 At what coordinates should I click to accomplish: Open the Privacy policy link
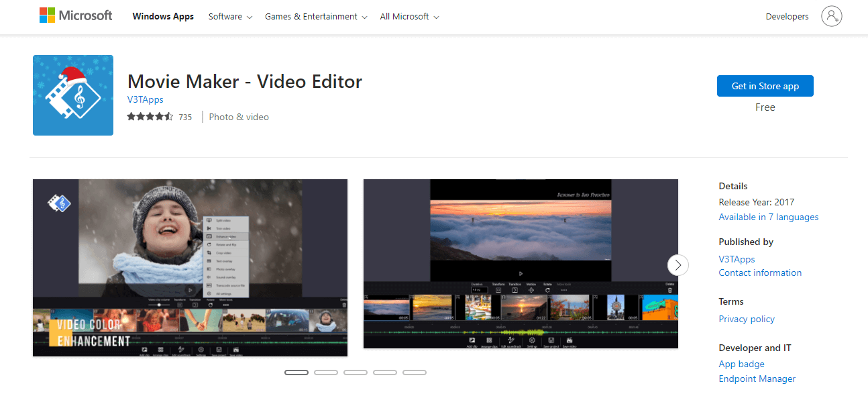tap(746, 319)
